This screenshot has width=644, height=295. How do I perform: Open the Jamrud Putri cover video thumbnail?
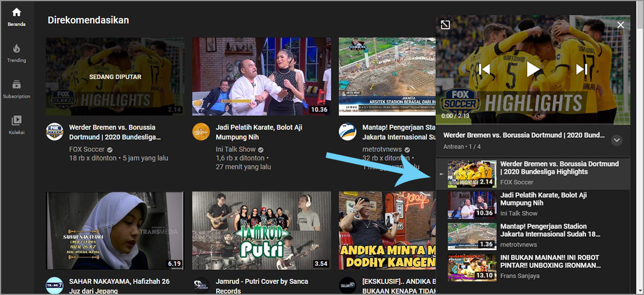(x=261, y=230)
